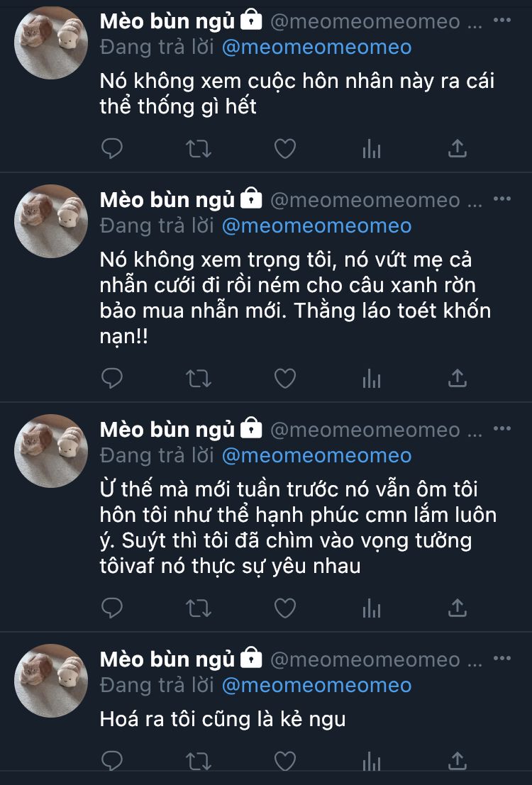Like the tweet mentioning 'nhẫn cưới'
532x785 pixels.
(285, 379)
